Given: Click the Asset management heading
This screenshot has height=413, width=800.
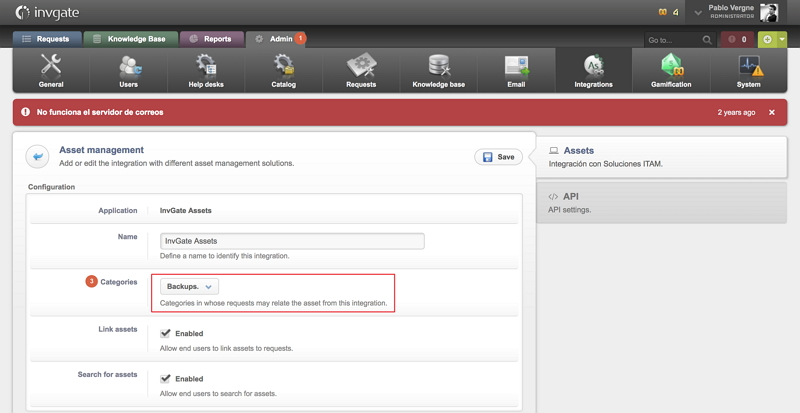Looking at the screenshot, I should point(102,150).
